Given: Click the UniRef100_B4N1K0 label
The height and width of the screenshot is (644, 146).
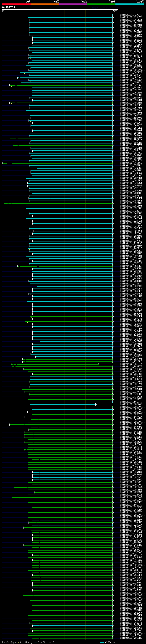Looking at the screenshot, I should click(x=131, y=472).
